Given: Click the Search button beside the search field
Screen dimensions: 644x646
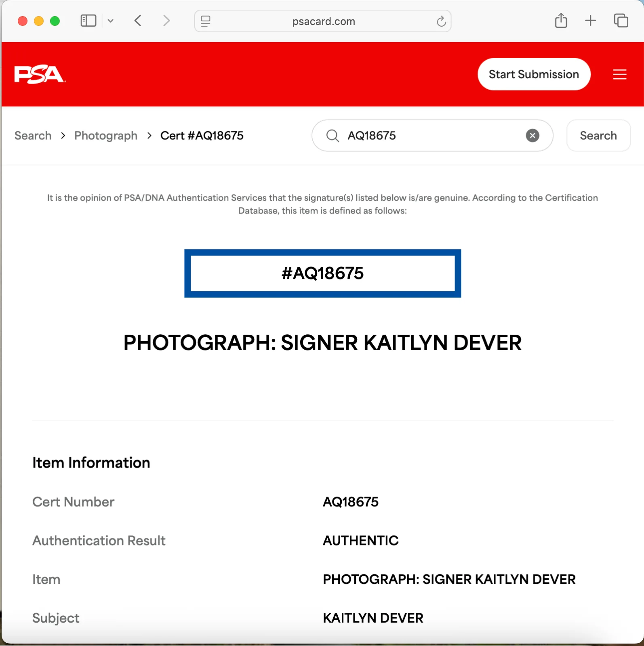Looking at the screenshot, I should click(598, 136).
